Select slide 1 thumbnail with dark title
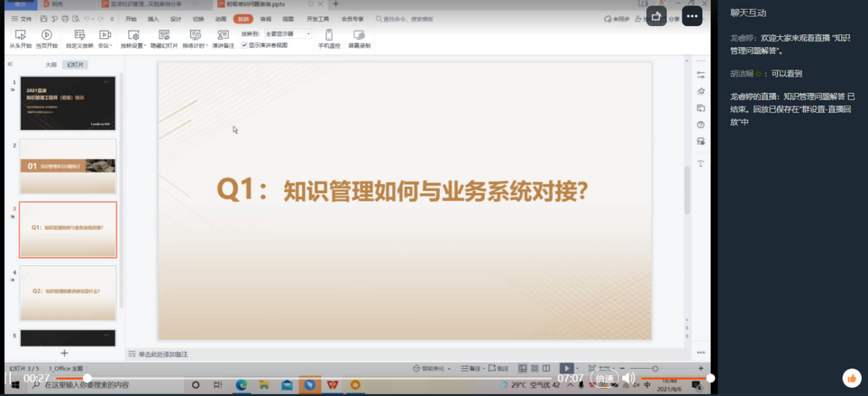The image size is (868, 396). [x=68, y=103]
